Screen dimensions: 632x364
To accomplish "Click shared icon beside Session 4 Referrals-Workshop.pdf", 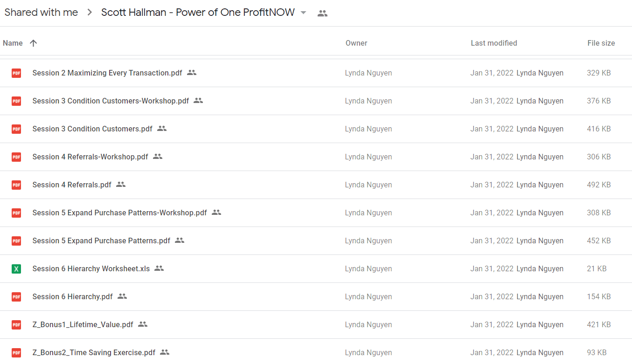I will coord(158,157).
